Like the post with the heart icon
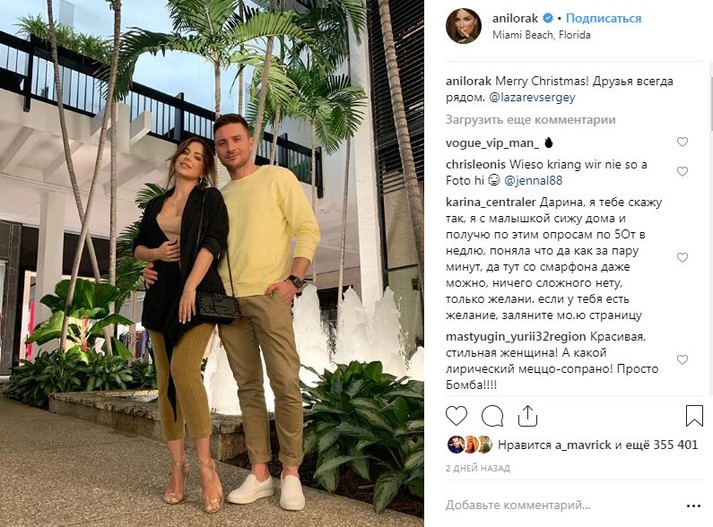 (x=456, y=416)
